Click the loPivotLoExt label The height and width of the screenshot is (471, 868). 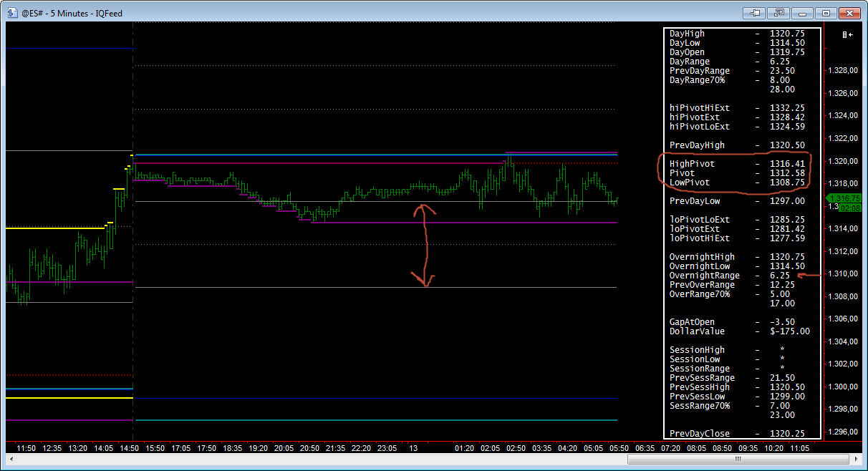(700, 220)
